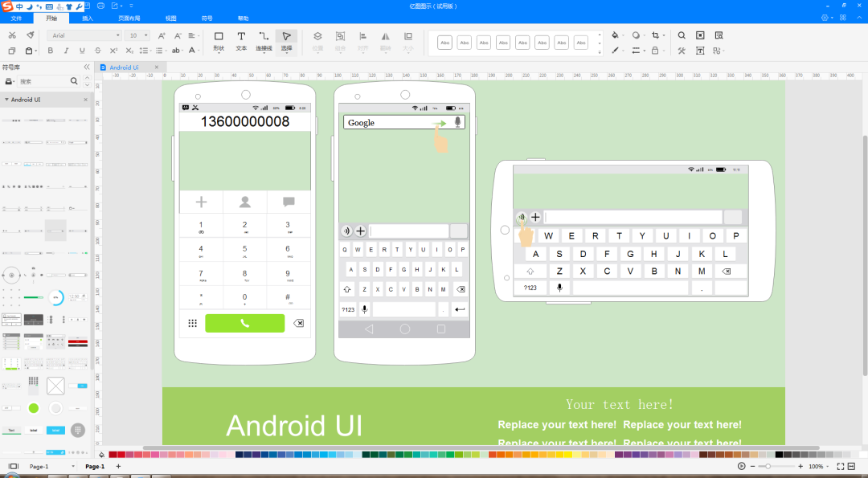Toggle Italic formatting

click(67, 51)
